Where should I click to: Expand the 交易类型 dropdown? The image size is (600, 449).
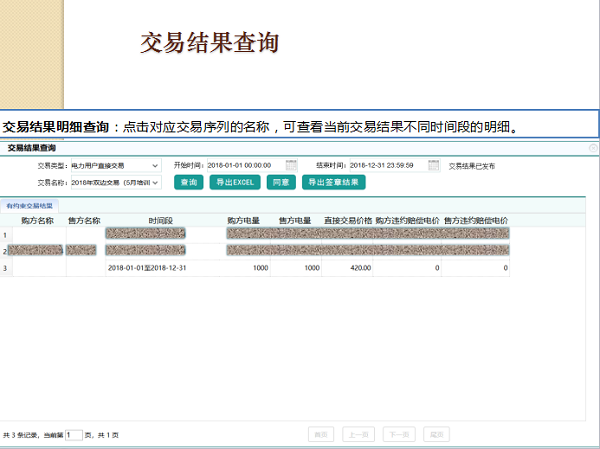coord(155,165)
